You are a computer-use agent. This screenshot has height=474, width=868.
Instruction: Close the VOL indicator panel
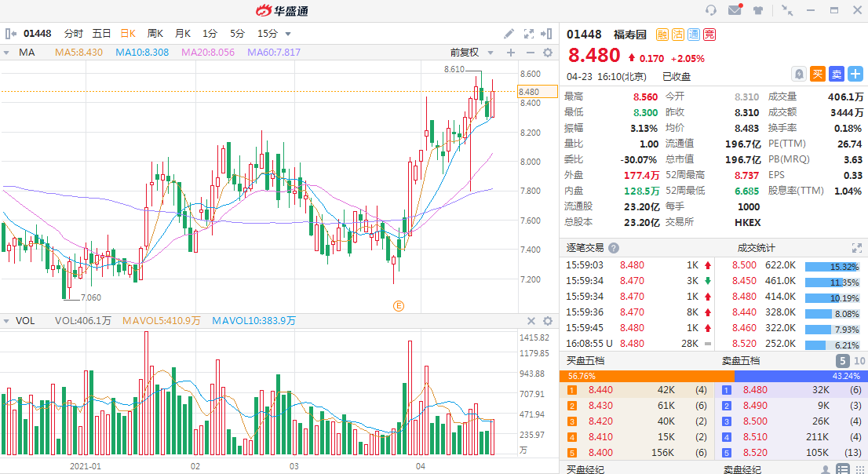click(x=531, y=321)
